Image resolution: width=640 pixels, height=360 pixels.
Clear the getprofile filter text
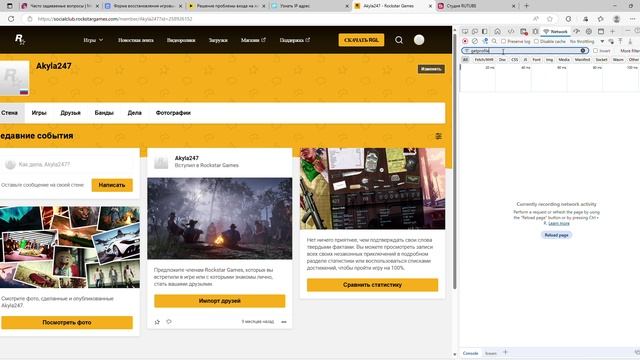[583, 51]
